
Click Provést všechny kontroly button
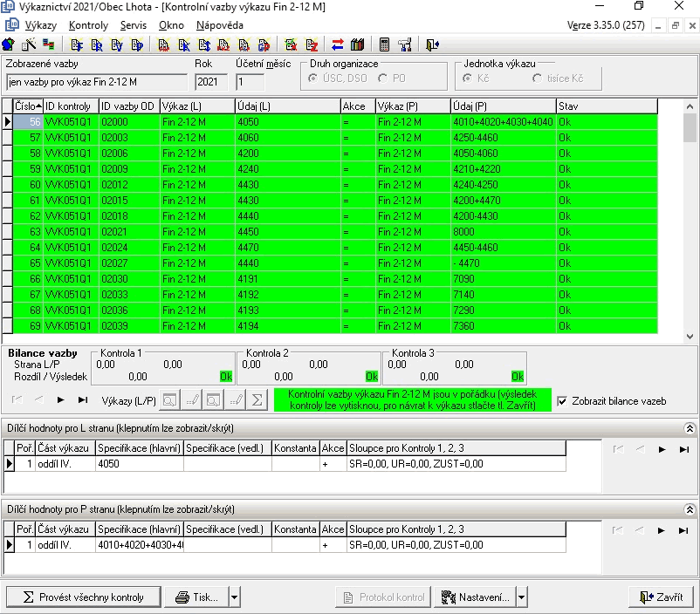[x=84, y=597]
